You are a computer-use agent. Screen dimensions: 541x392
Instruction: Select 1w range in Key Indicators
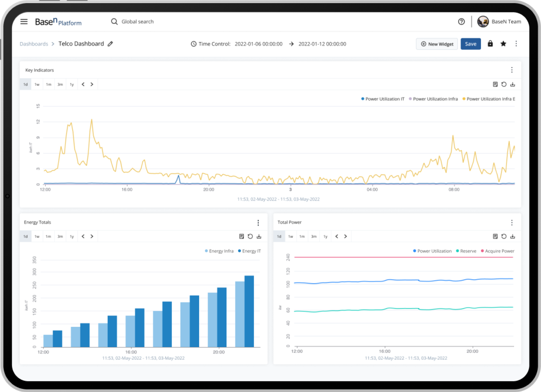pos(37,84)
